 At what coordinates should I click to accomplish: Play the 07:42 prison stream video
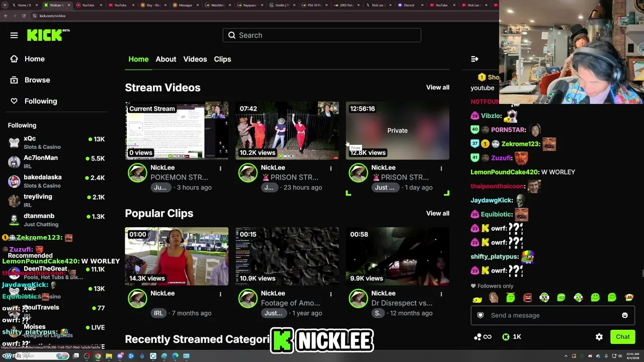(287, 131)
